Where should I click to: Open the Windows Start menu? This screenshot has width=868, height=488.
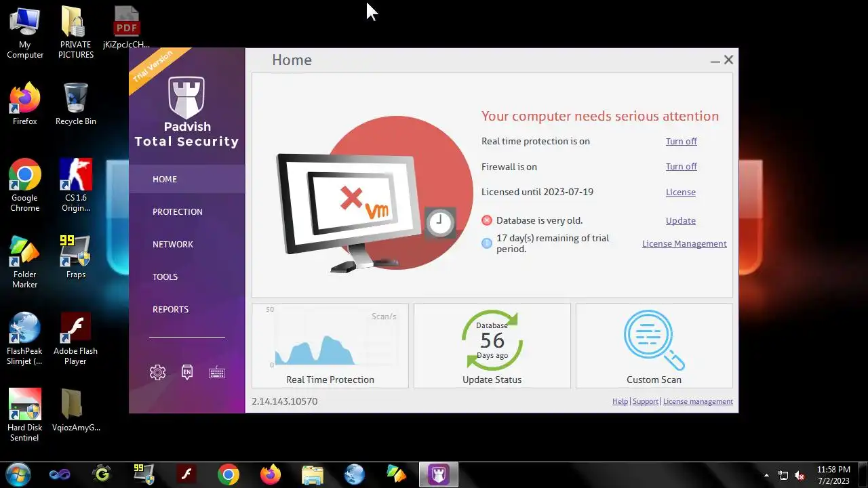(18, 474)
